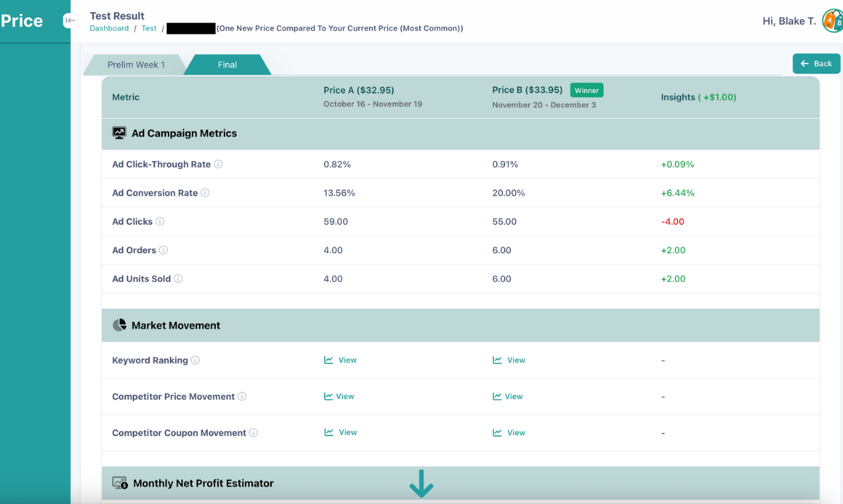Click the Ad Campaign Metrics section icon
This screenshot has width=843, height=504.
click(x=119, y=133)
